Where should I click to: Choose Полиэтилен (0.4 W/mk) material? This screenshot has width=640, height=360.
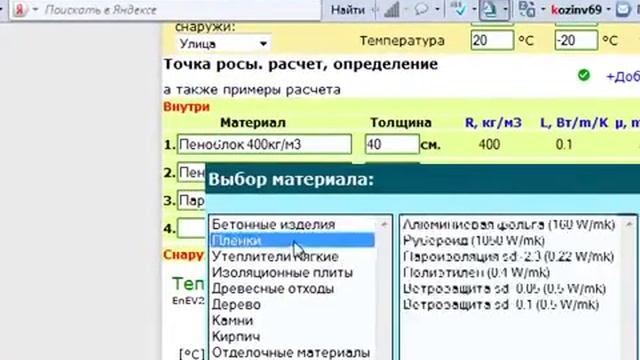click(x=476, y=272)
